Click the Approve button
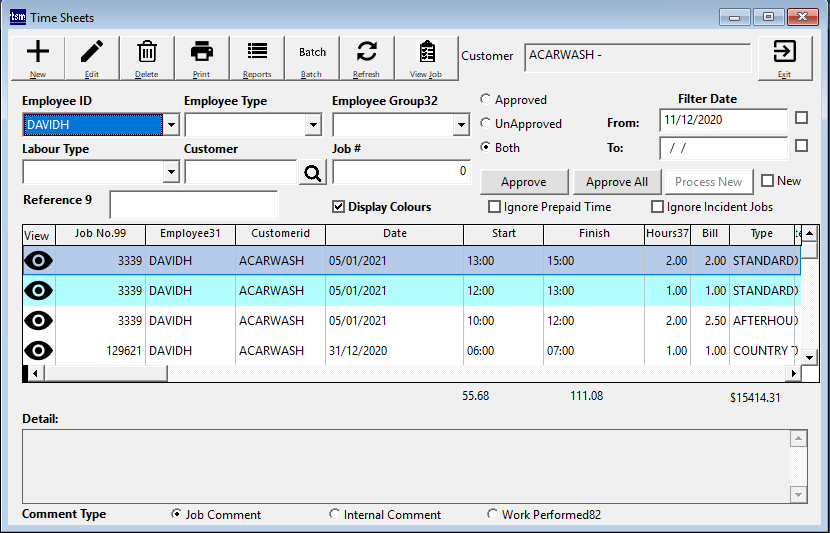 coord(524,182)
